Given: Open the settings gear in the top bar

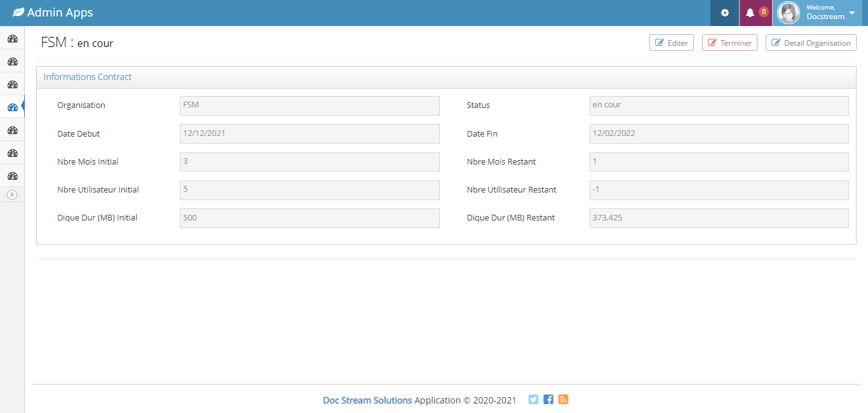Looking at the screenshot, I should coord(724,13).
